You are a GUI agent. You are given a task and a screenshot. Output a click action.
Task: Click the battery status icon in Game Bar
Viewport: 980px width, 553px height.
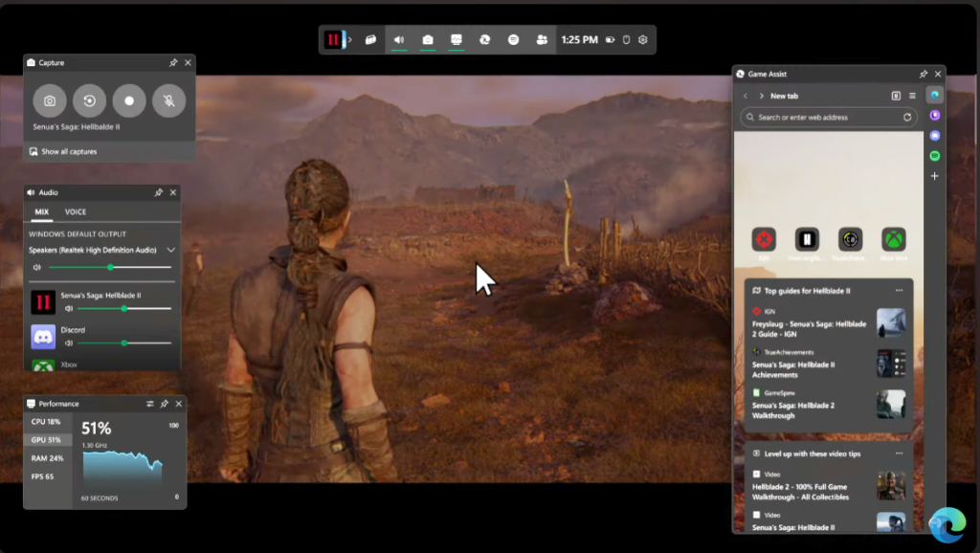coord(610,40)
